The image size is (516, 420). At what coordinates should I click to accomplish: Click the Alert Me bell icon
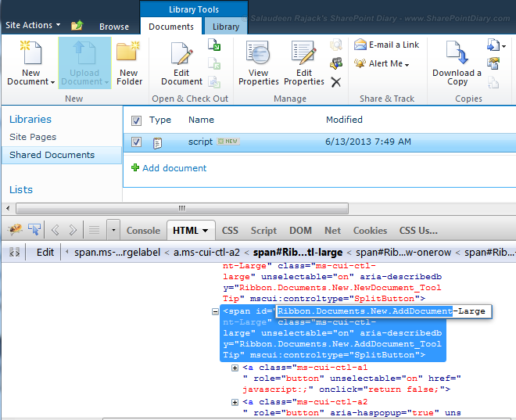coord(360,63)
